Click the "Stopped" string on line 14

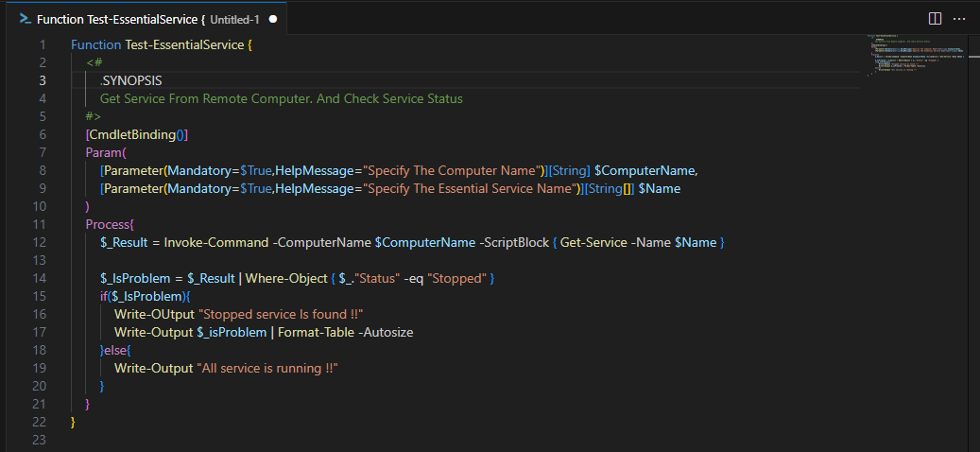(x=456, y=278)
